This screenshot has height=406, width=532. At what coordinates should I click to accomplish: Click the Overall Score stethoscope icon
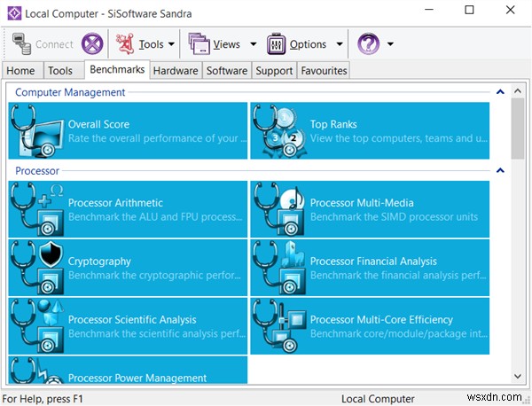coord(37,131)
